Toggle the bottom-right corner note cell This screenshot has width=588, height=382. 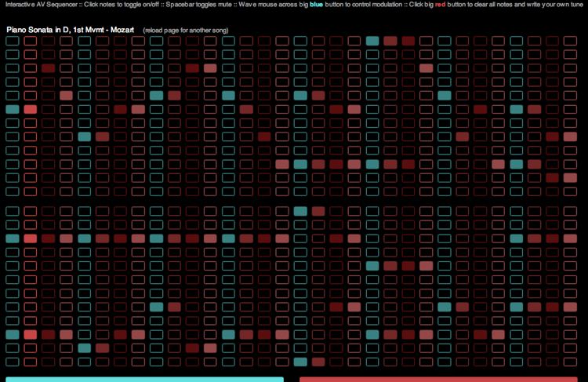tap(572, 362)
